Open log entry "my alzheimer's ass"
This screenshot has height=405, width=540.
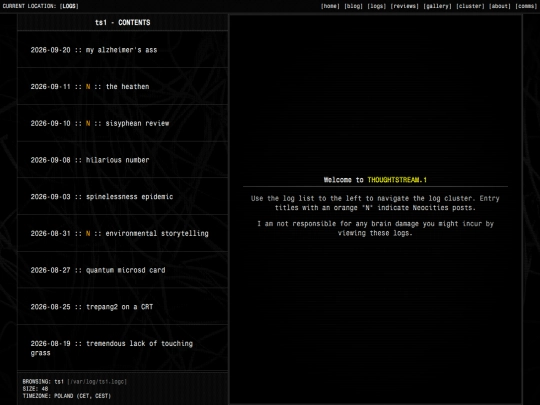pyautogui.click(x=123, y=50)
